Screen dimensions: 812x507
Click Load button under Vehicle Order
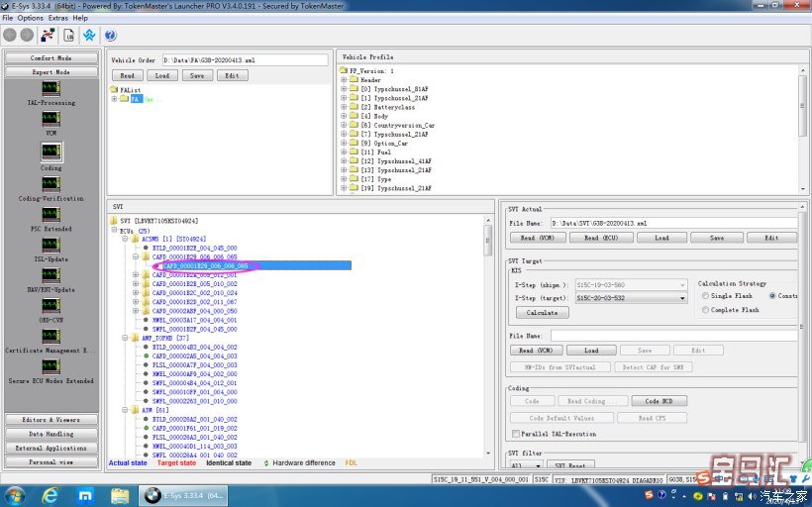[162, 75]
